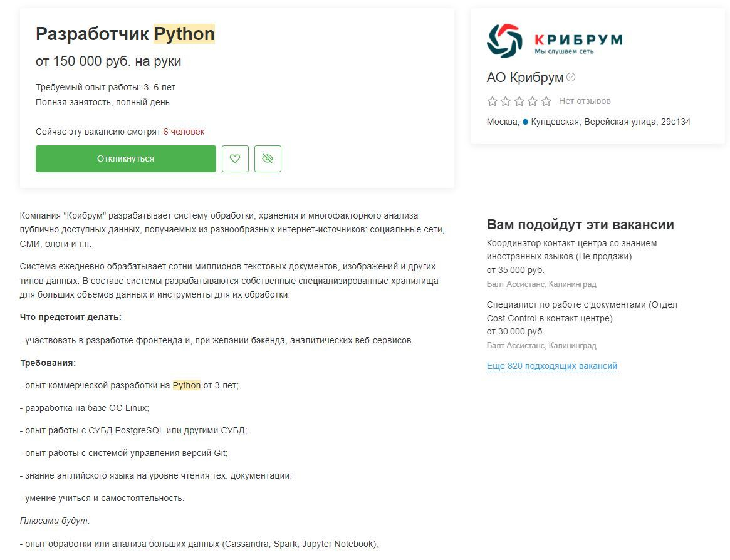Click the Kribrum company logo
The image size is (730, 560).
pyautogui.click(x=555, y=41)
